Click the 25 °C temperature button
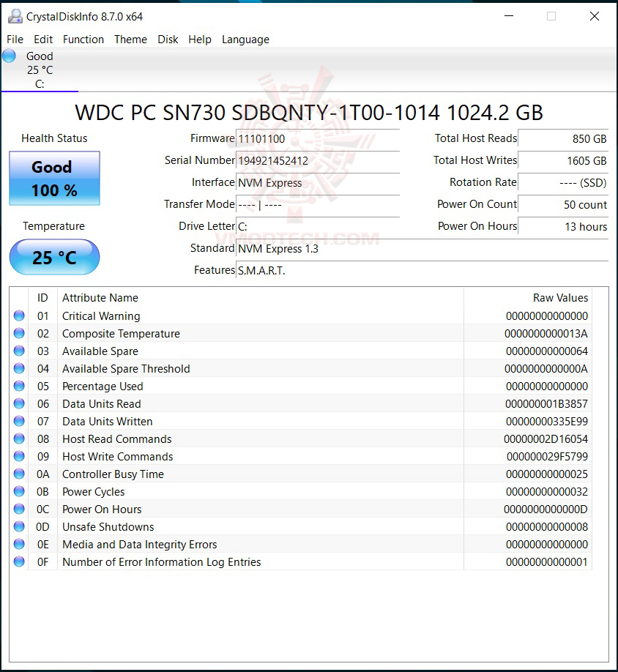The height and width of the screenshot is (672, 618). point(53,257)
